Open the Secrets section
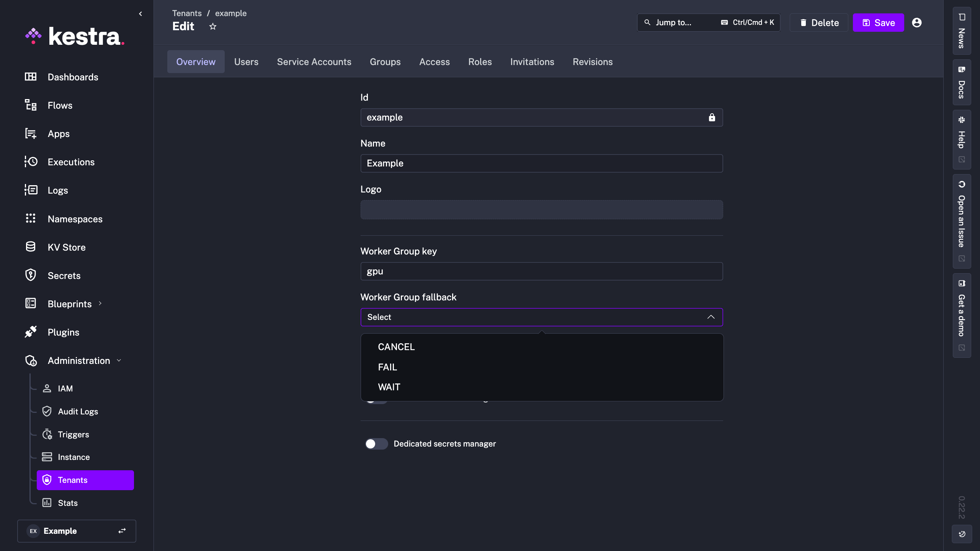The height and width of the screenshot is (551, 980). [64, 275]
